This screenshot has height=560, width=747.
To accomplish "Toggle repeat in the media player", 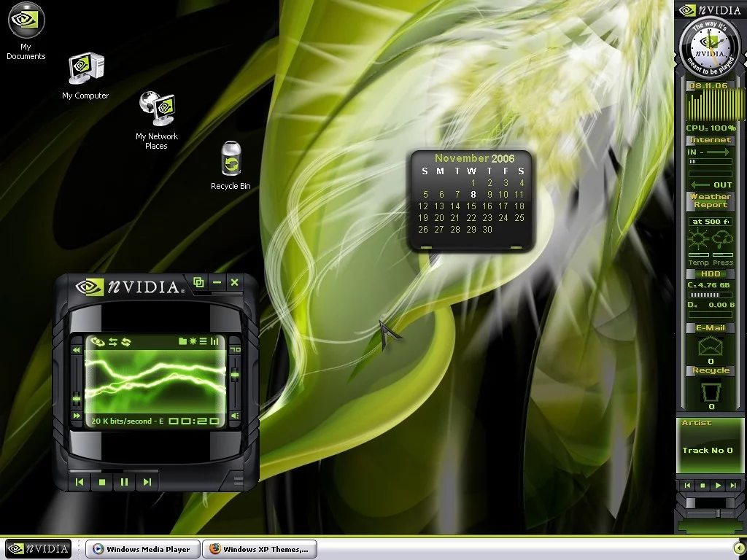I will coord(125,341).
